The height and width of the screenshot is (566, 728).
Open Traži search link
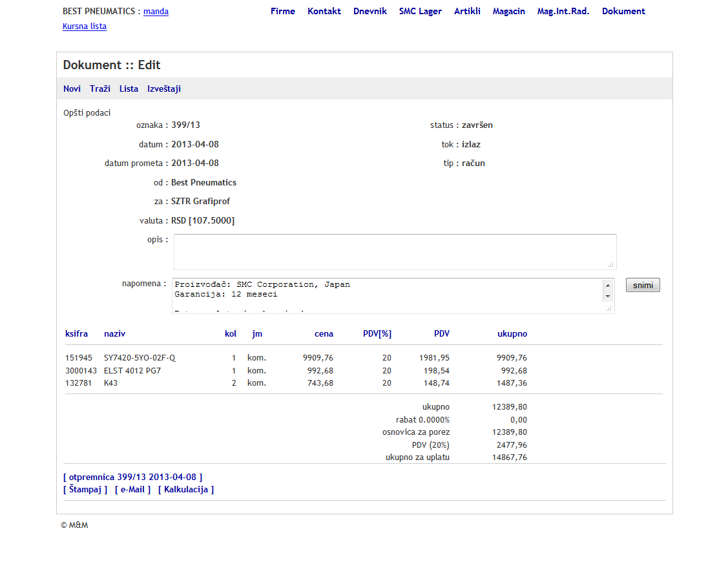(100, 89)
